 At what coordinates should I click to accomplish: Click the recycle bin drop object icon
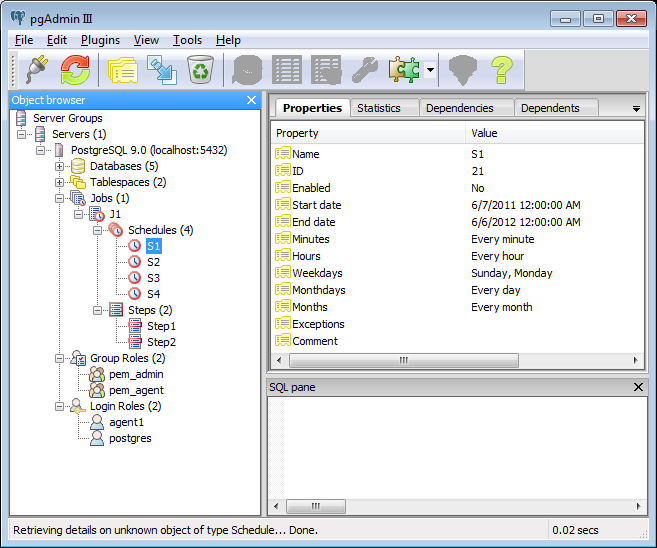(x=200, y=69)
